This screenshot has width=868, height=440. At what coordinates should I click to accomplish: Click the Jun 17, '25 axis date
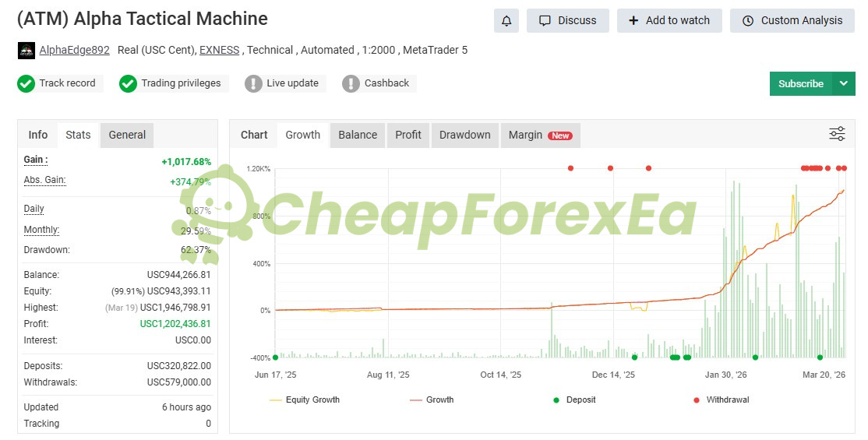point(275,375)
